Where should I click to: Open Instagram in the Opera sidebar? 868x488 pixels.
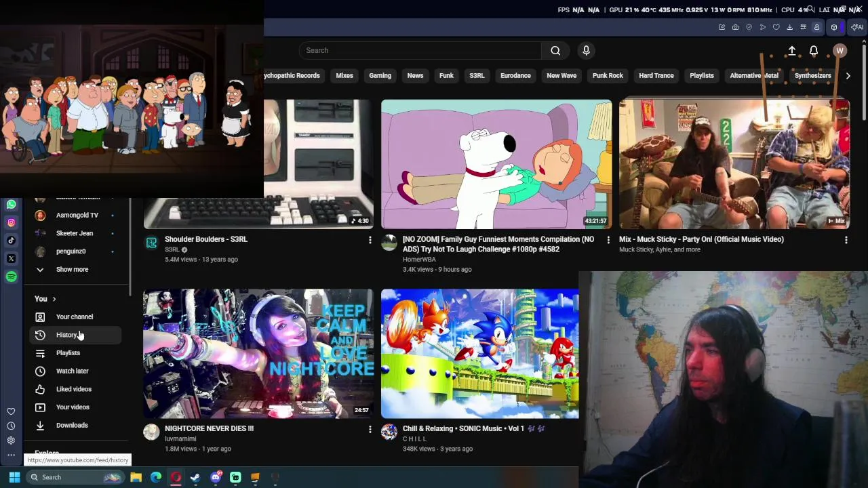pyautogui.click(x=11, y=222)
